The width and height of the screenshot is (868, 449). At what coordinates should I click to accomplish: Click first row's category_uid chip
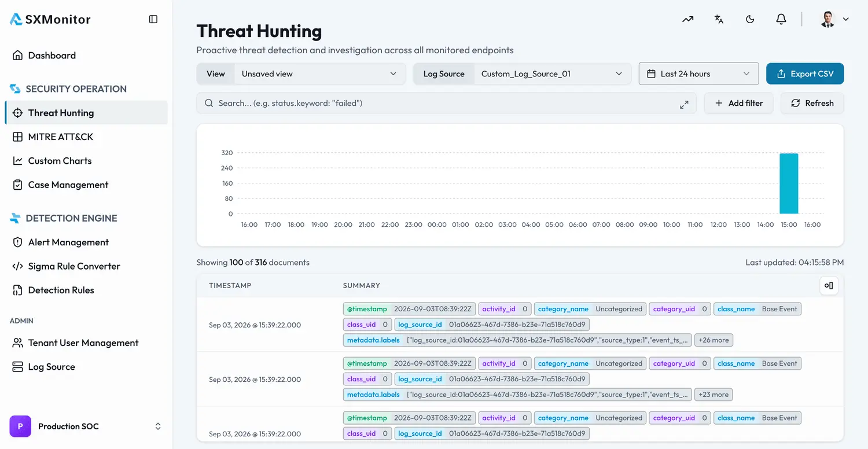pyautogui.click(x=680, y=309)
